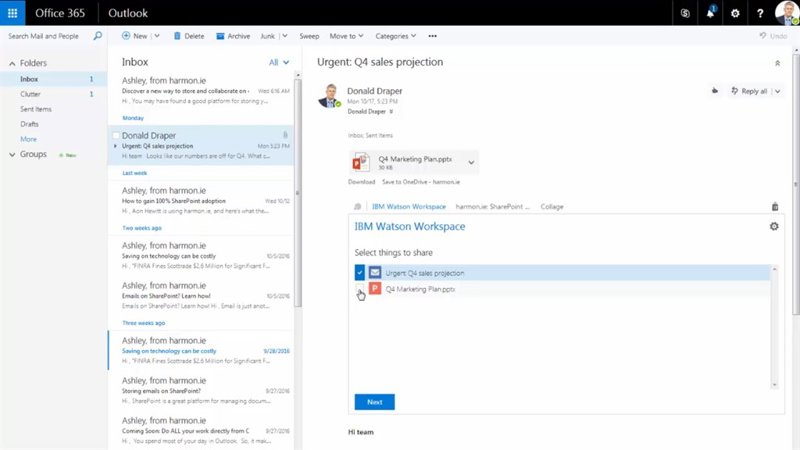This screenshot has width=800, height=450.
Task: Open the Sent Items folder
Action: 36,108
